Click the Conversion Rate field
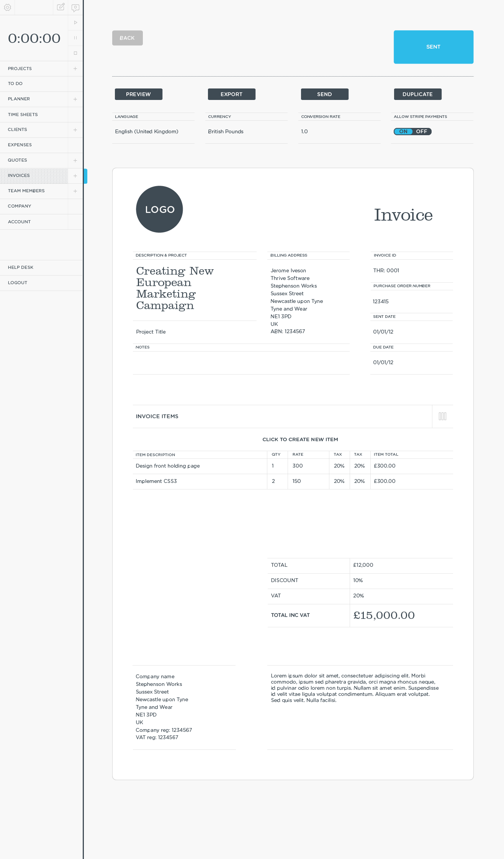Screen dimensions: 504x859 (x=339, y=131)
